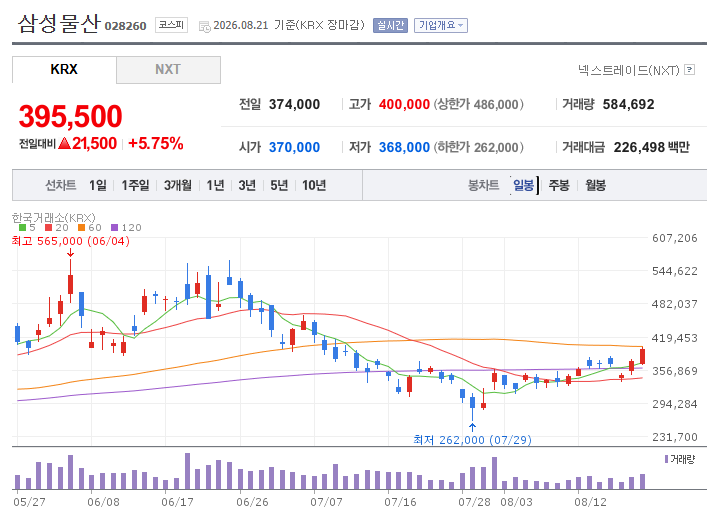707x518 pixels.
Task: Click the low price 368,000
Action: tap(404, 147)
